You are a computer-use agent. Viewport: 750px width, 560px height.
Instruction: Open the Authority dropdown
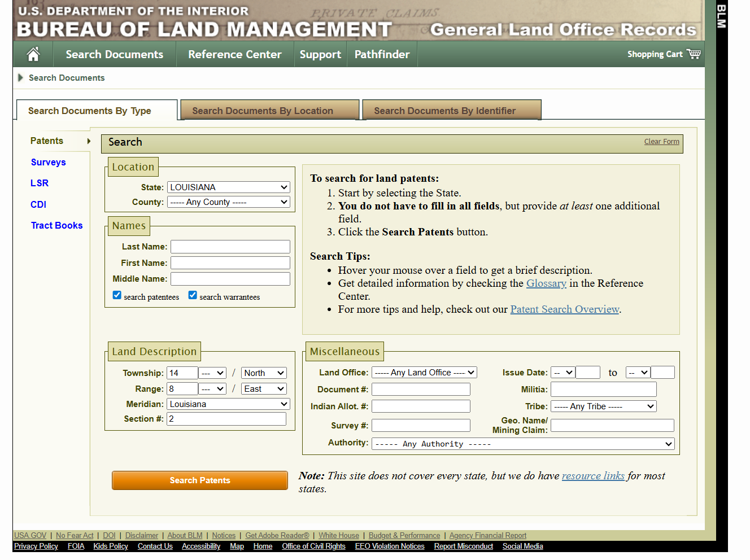click(x=523, y=444)
